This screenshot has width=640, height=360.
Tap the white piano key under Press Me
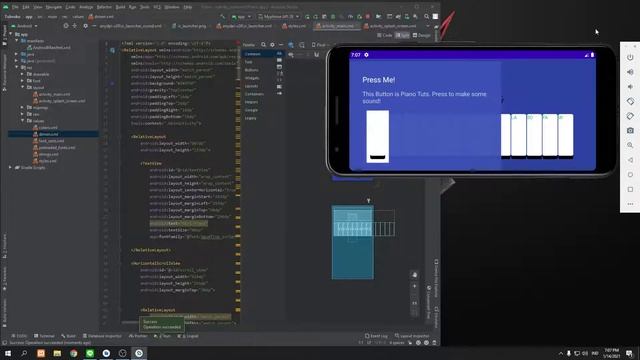(378, 136)
